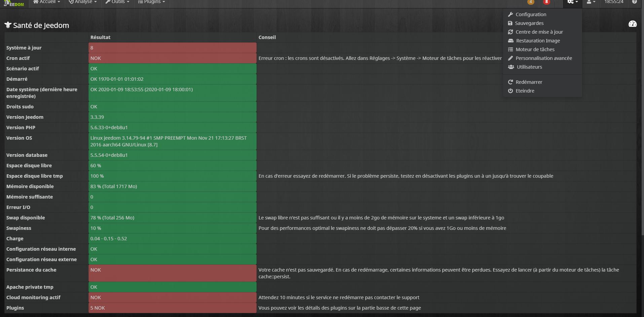Click the Santé de Jeedom heading
Screen dimensions: 644x317
(x=37, y=25)
